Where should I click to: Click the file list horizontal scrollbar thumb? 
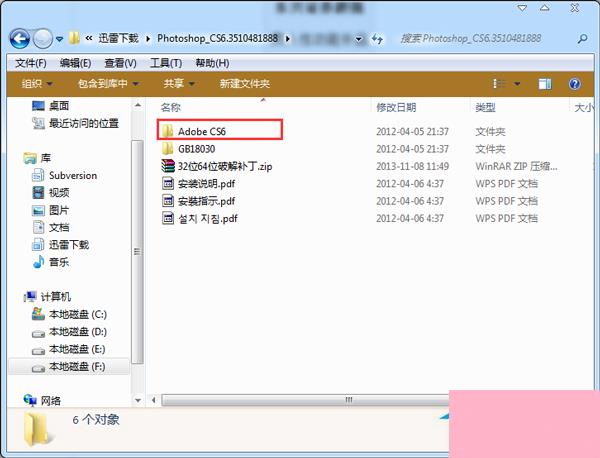(x=305, y=400)
